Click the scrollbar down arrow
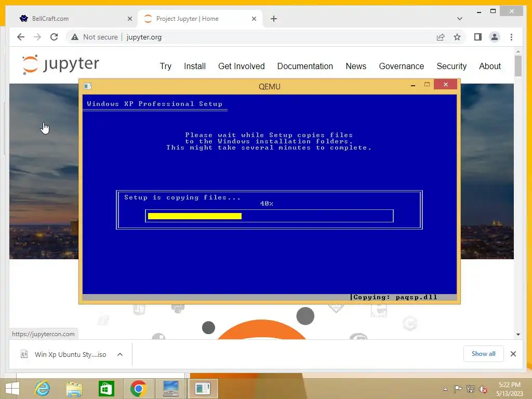The image size is (532, 399). [x=518, y=335]
